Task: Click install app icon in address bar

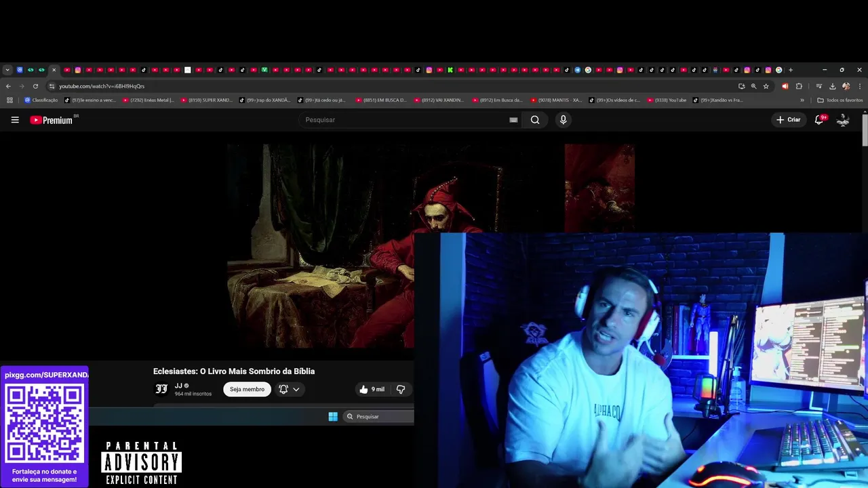Action: pos(741,86)
